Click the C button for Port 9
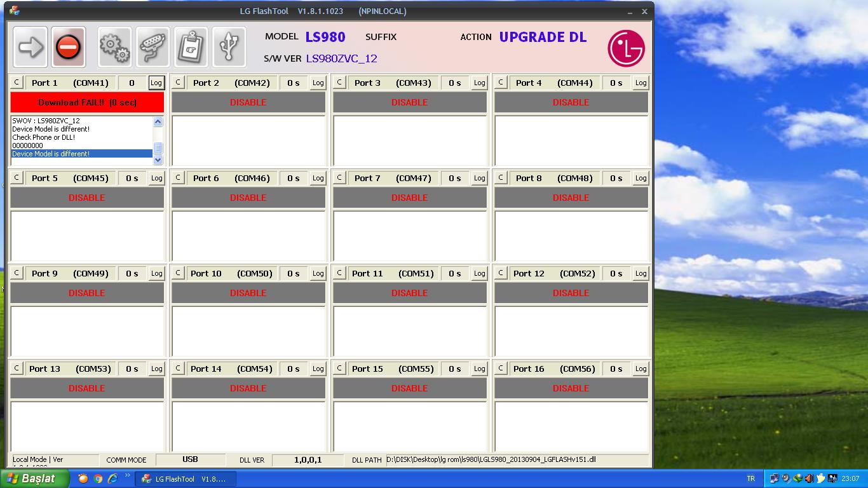 point(17,273)
